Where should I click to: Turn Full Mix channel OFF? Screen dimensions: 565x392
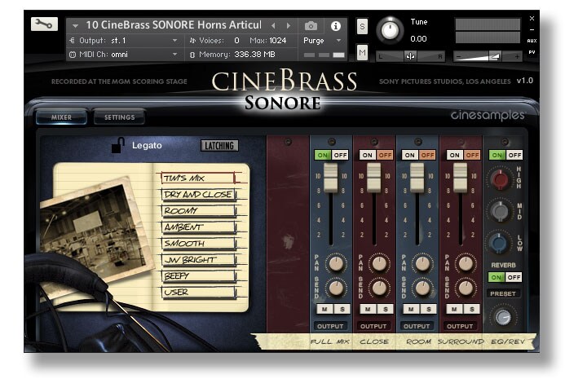tap(340, 155)
